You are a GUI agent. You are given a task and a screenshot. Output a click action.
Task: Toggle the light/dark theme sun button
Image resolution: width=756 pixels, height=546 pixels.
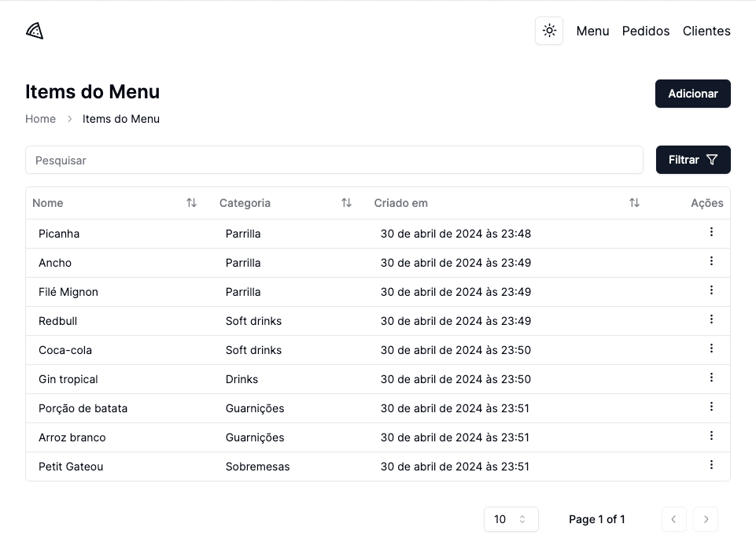pyautogui.click(x=549, y=31)
